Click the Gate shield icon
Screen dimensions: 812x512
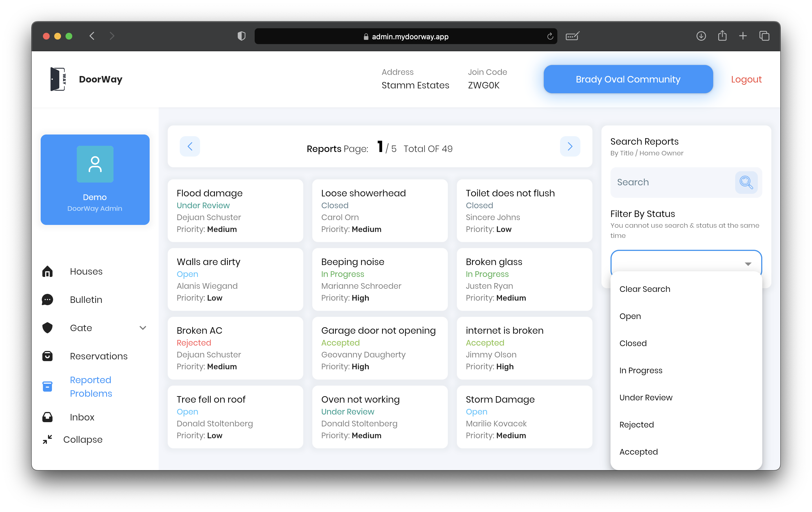[47, 327]
